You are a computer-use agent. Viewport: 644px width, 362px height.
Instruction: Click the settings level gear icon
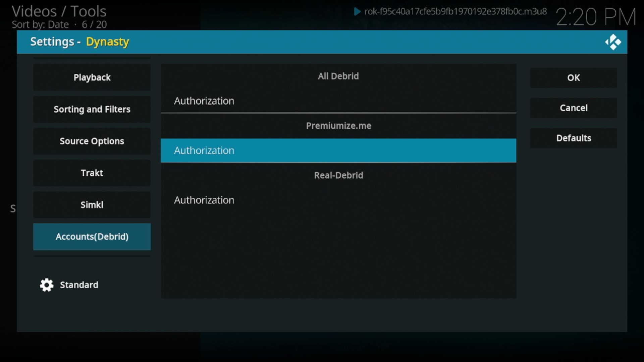47,285
